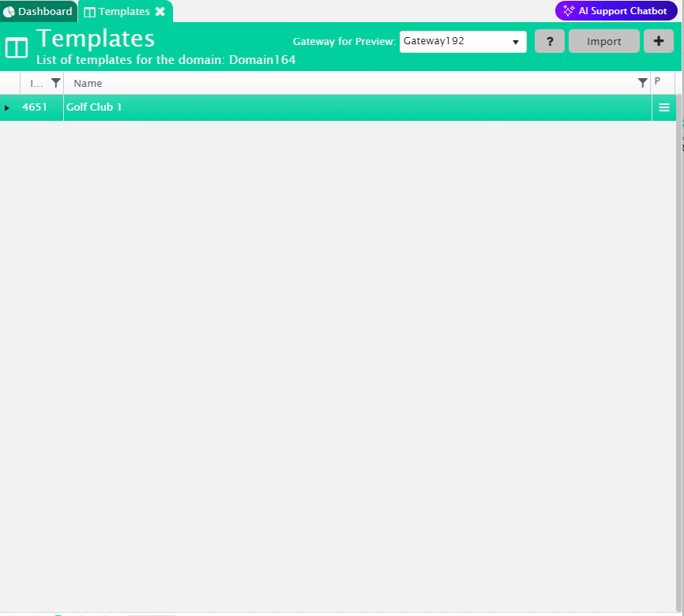Click template ID 4651

pos(35,107)
